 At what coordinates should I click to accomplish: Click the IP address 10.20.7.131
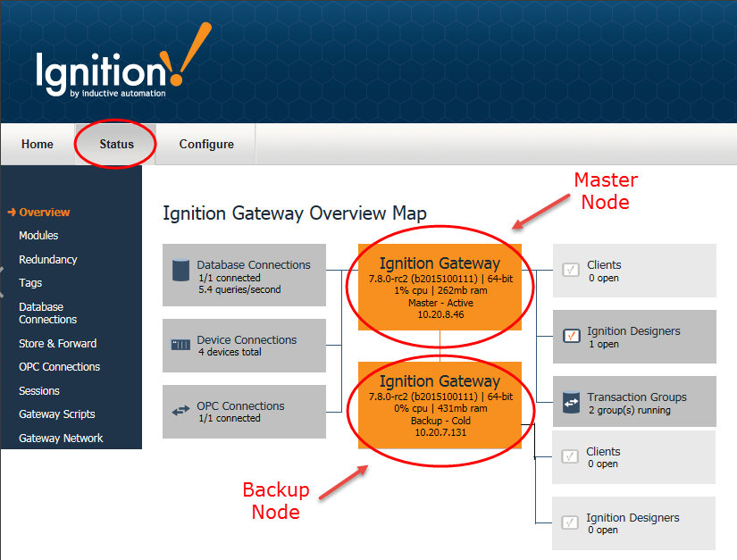441,432
